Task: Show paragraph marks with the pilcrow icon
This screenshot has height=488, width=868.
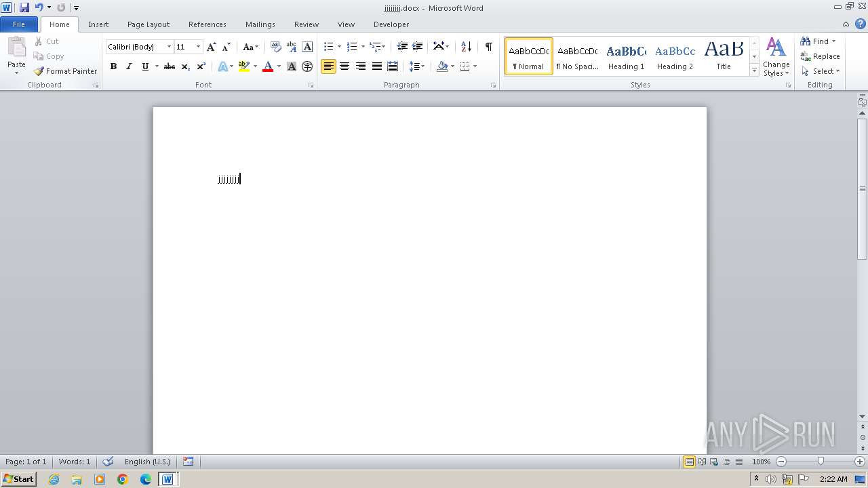Action: (488, 47)
